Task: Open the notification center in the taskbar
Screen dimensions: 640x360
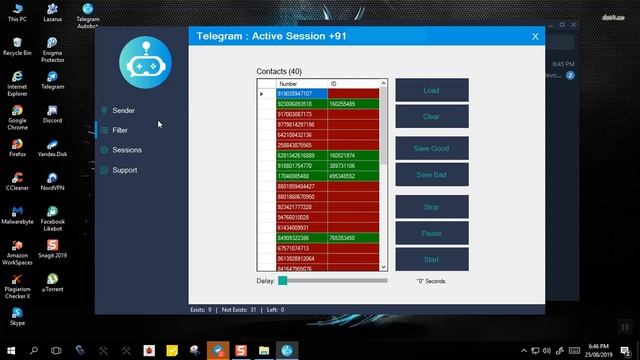Action: click(625, 351)
